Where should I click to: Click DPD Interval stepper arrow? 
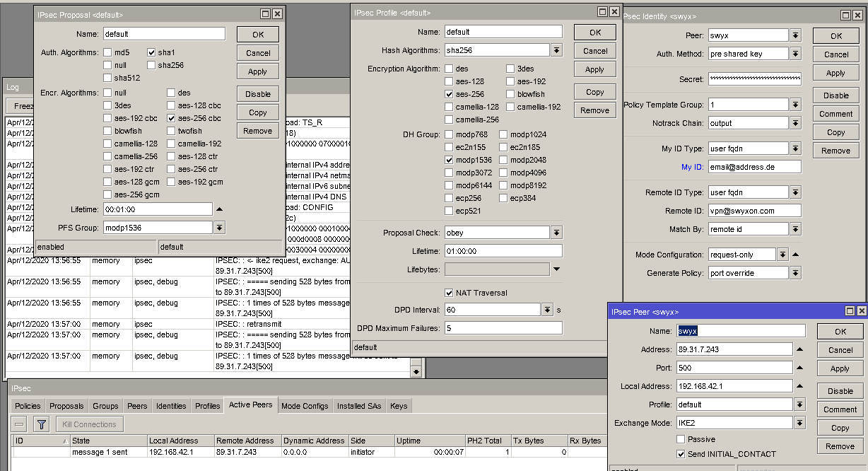[x=549, y=309]
